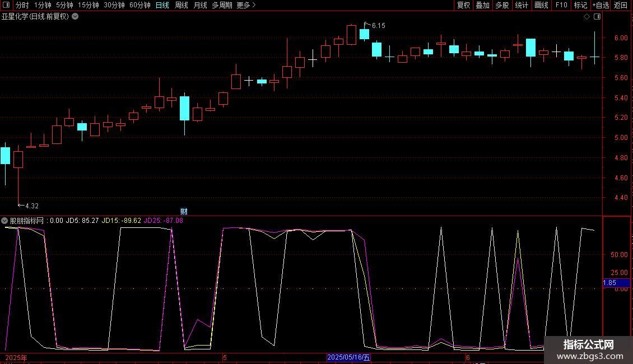633x364 pixels.
Task: Expand the 更多 periods menu
Action: point(246,5)
